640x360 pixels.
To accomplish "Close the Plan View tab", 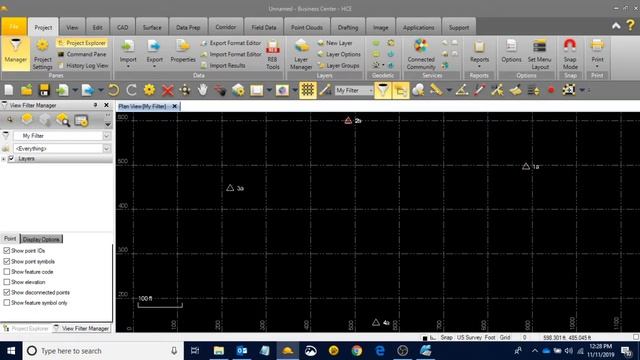I will 175,106.
